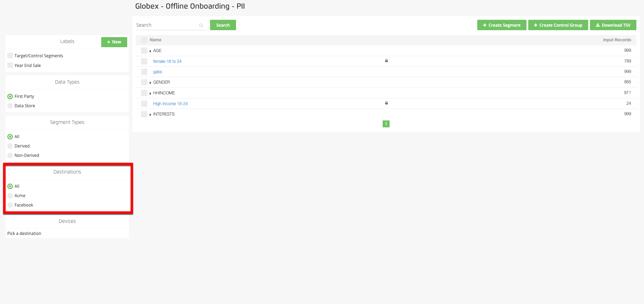Go to page 1 in pagination

[x=386, y=124]
